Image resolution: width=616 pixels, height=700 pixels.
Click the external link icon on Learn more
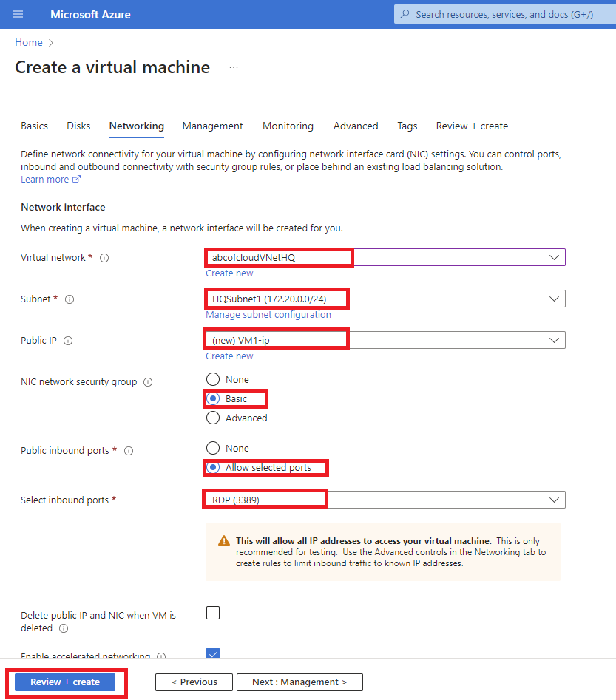(76, 179)
